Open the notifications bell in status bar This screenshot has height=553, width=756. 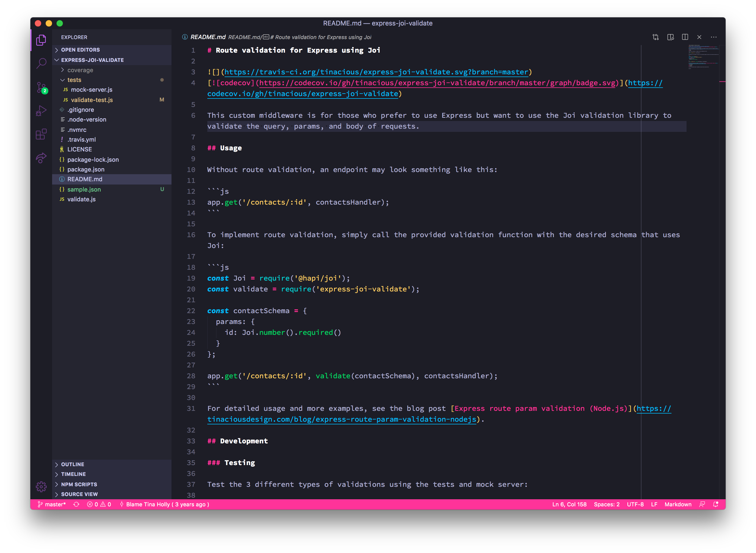point(716,504)
